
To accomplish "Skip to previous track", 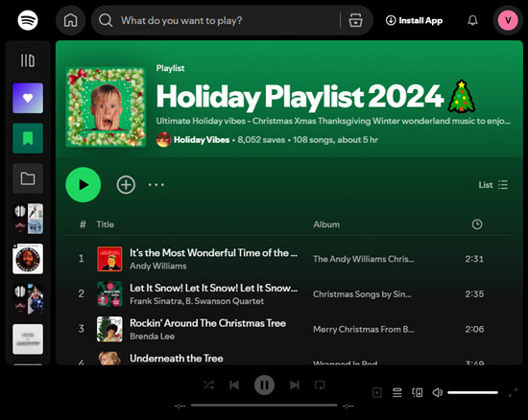I will pos(234,385).
